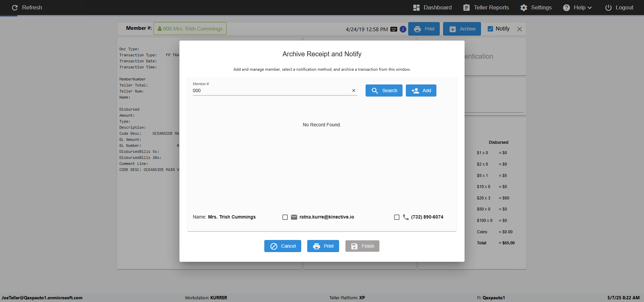
Task: Click the Workstation KURRER status entry
Action: [206, 298]
